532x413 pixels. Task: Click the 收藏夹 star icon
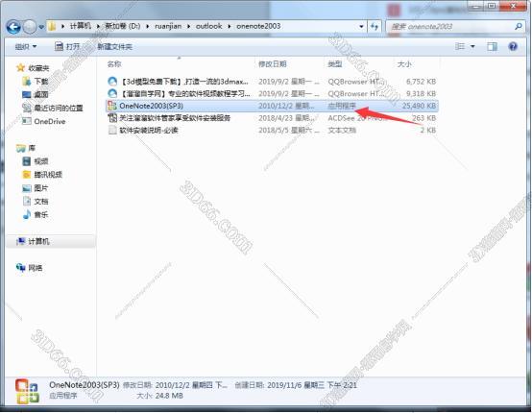pos(21,67)
